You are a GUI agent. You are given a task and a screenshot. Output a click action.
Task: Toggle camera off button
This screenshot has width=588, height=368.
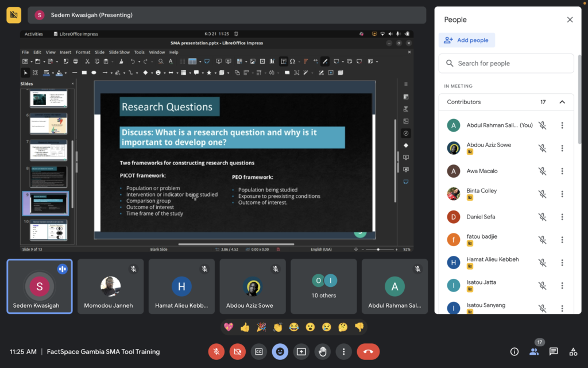(237, 352)
